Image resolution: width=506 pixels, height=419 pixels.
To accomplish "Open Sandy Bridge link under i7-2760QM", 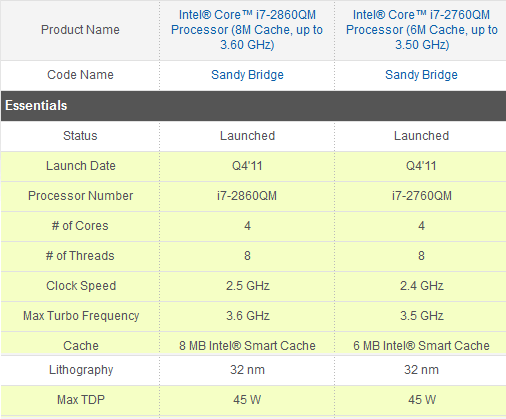I will pyautogui.click(x=421, y=75).
